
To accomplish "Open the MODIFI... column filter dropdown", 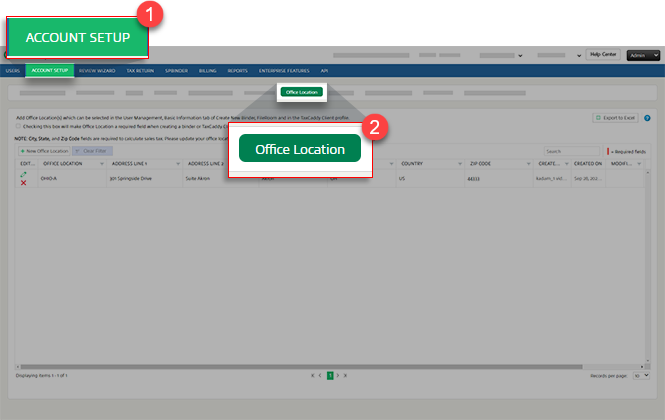I will (x=639, y=164).
